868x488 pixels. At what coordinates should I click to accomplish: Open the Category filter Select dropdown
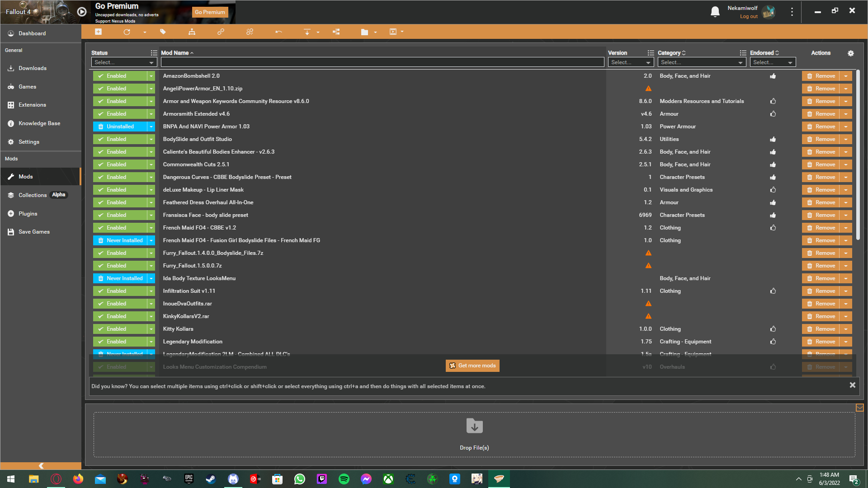tap(702, 62)
